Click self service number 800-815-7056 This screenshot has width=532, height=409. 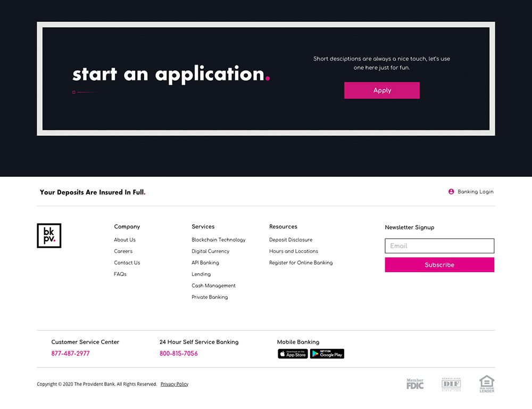pos(179,354)
